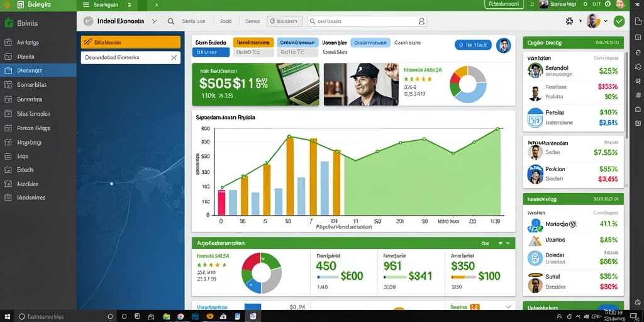Close the Drovidobed Ekonoka white panel with X

[174, 58]
